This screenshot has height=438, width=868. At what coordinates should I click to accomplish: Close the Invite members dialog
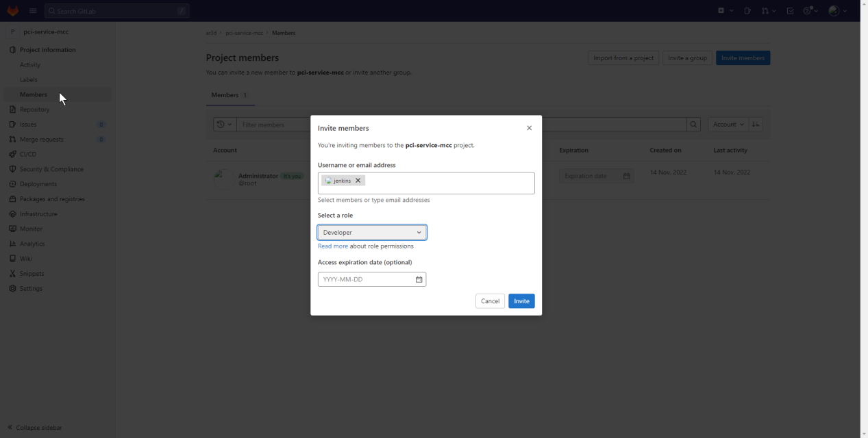[x=529, y=128]
